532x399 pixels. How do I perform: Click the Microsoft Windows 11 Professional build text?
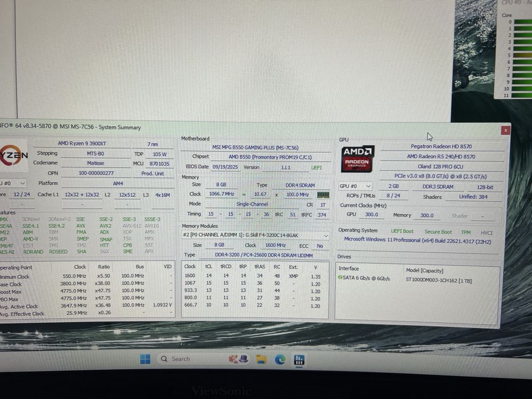tap(417, 240)
